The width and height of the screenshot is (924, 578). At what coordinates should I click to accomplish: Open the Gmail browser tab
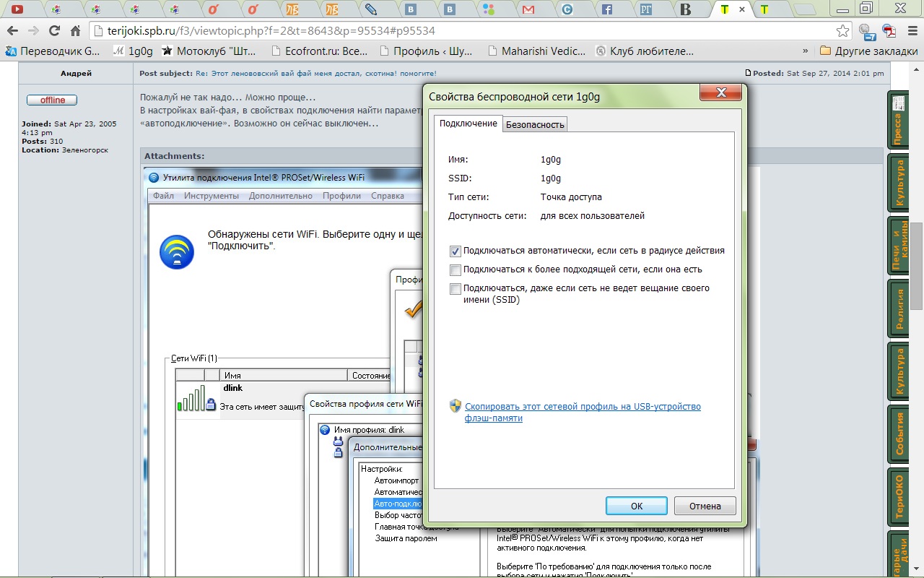pyautogui.click(x=528, y=9)
